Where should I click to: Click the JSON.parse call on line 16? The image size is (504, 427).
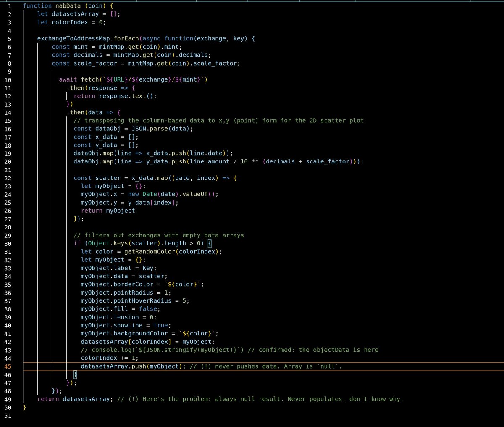[x=150, y=129]
